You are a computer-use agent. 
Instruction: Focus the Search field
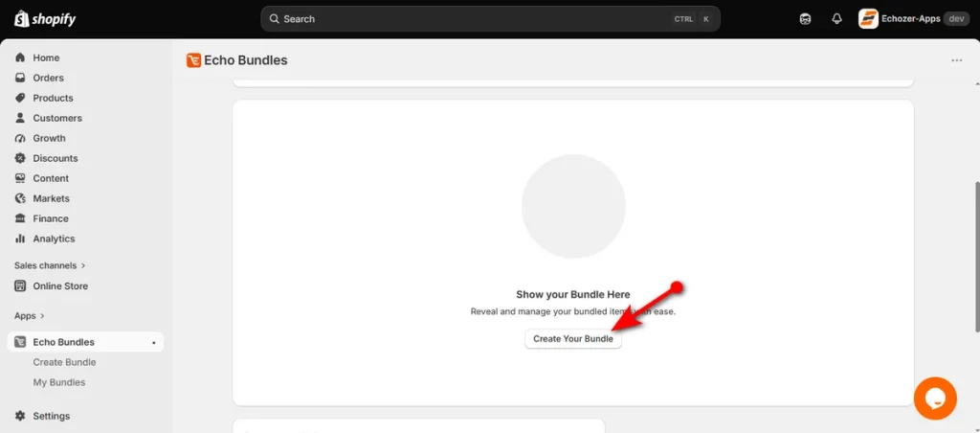pyautogui.click(x=491, y=19)
